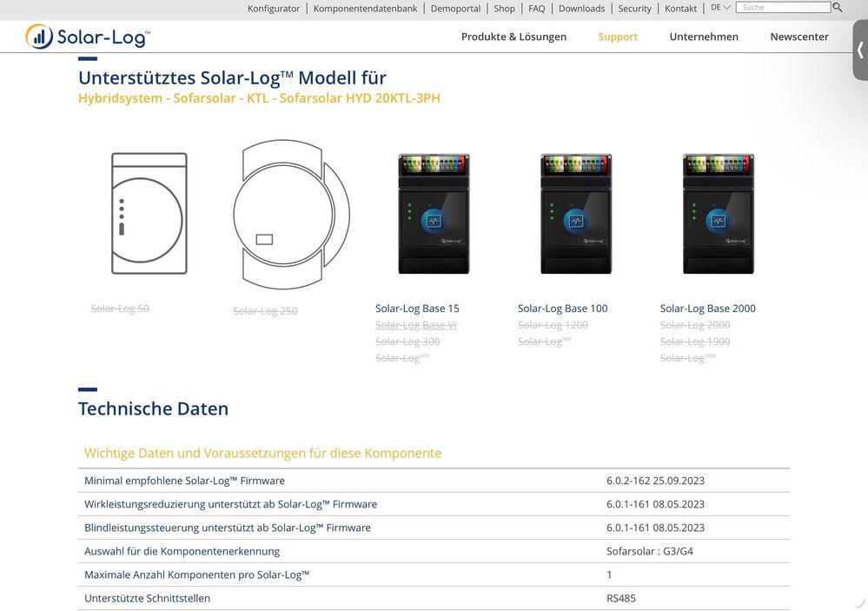Click the Solar-Log 50 device image
The height and width of the screenshot is (611, 868).
pyautogui.click(x=149, y=213)
